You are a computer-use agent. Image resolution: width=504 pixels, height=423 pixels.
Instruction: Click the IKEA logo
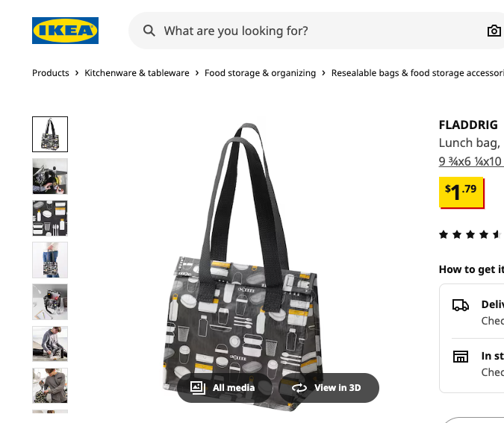coord(65,31)
